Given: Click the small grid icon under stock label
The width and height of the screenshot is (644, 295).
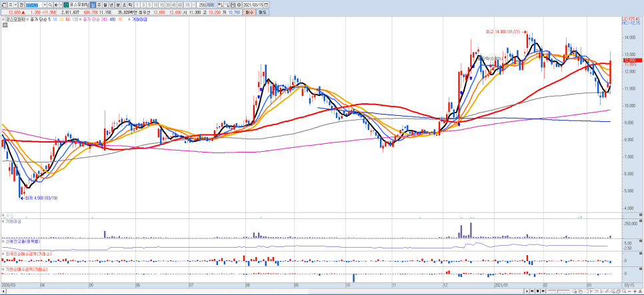Looking at the screenshot, I should [x=4, y=25].
